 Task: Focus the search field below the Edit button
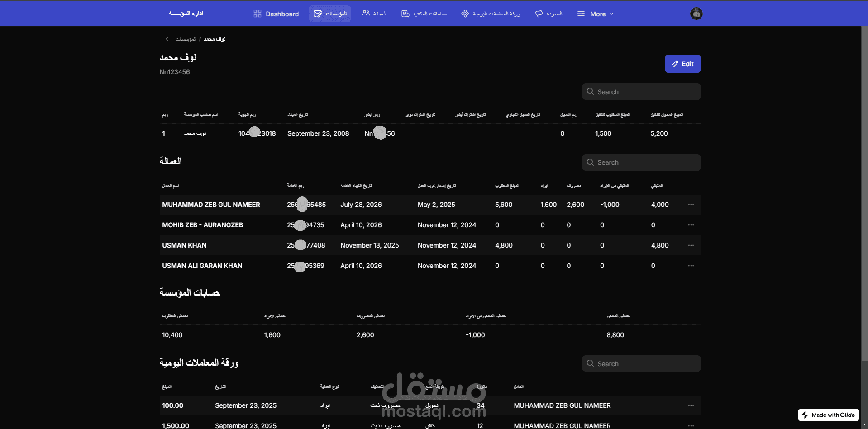pos(641,91)
